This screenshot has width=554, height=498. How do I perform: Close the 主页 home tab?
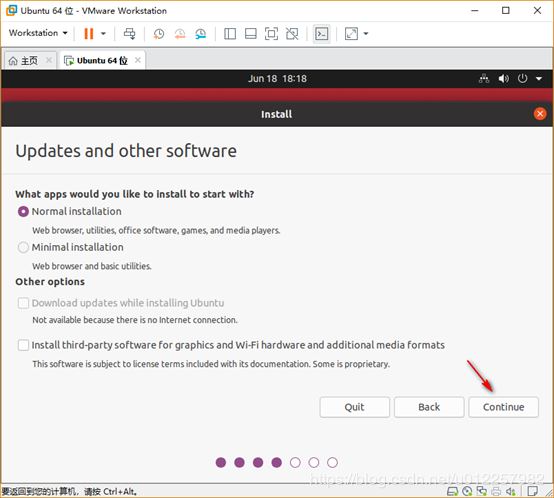pos(49,60)
